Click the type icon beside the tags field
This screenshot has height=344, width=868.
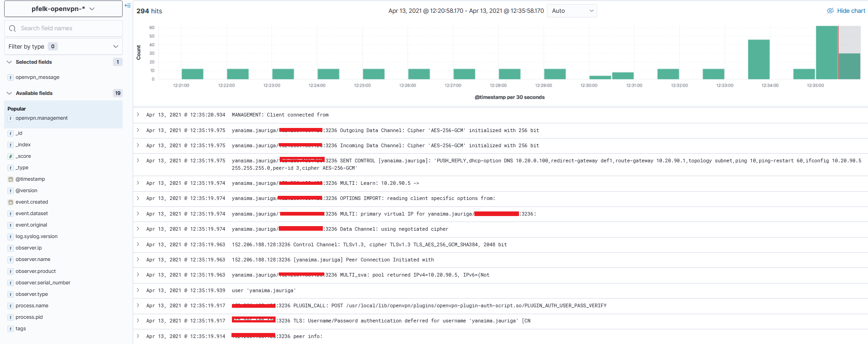click(x=11, y=329)
